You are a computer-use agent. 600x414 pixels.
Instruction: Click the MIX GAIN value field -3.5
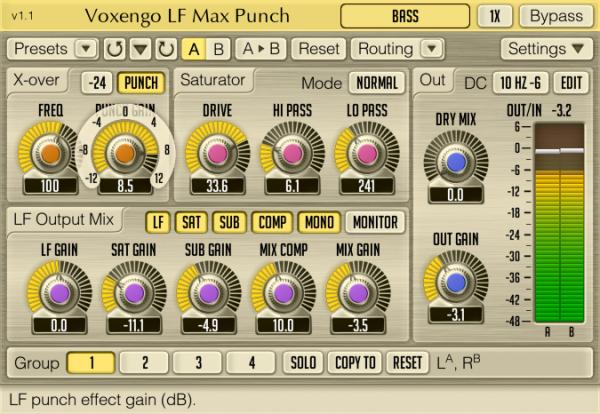coord(358,326)
